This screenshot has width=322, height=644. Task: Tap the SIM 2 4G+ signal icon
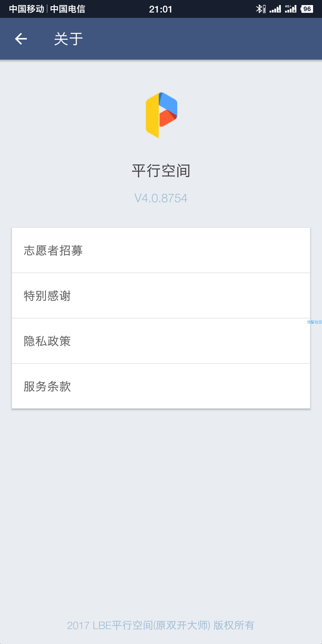pyautogui.click(x=290, y=9)
